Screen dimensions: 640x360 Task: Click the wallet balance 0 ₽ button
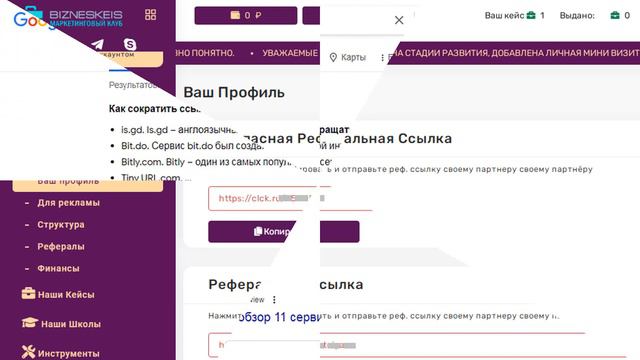coord(246,16)
